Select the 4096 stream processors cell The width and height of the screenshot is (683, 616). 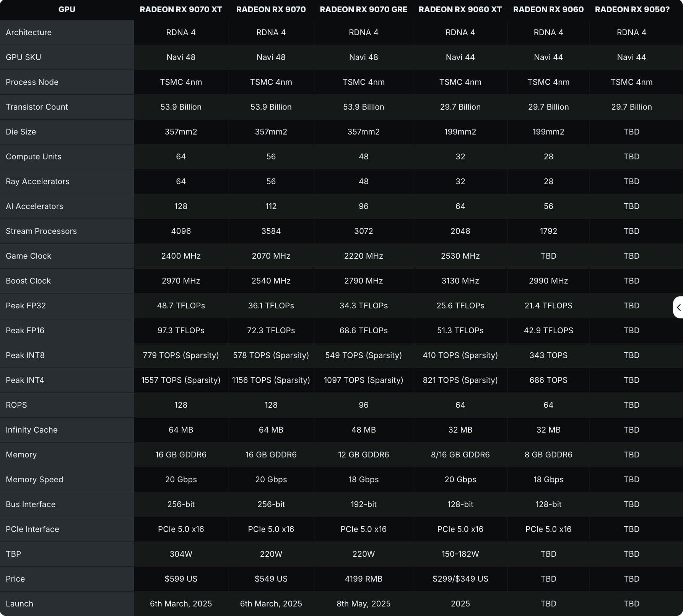click(181, 231)
